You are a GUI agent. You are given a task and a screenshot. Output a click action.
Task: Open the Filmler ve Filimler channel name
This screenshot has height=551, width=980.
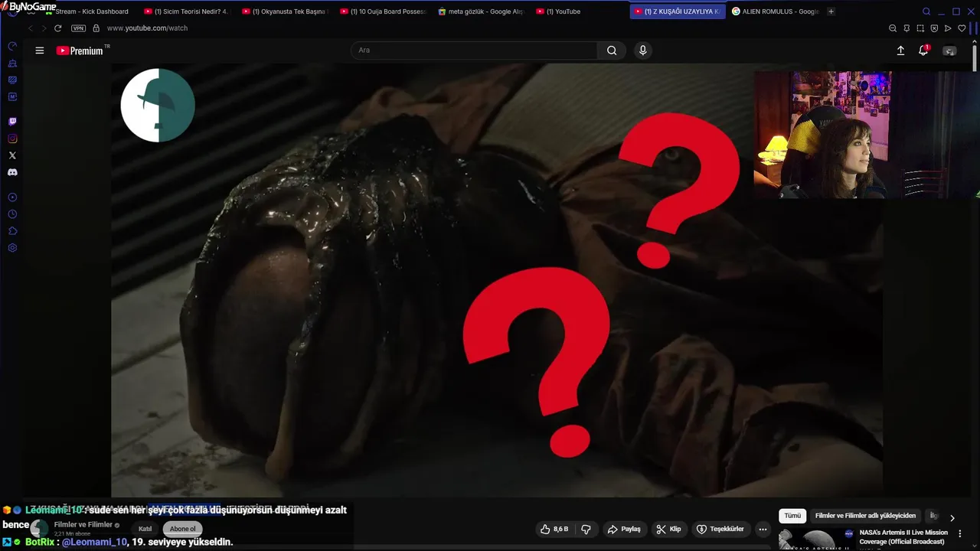coord(83,524)
